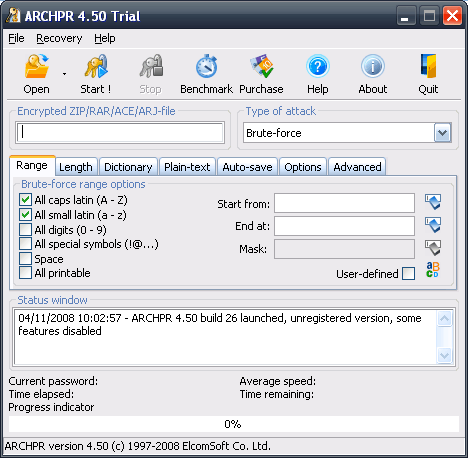The width and height of the screenshot is (468, 458).
Task: Open the About info icon
Action: [373, 66]
